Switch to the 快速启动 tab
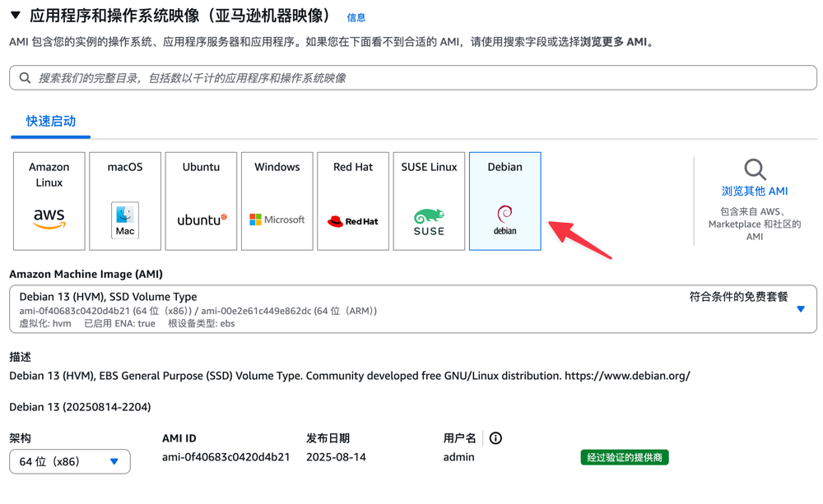 point(51,122)
